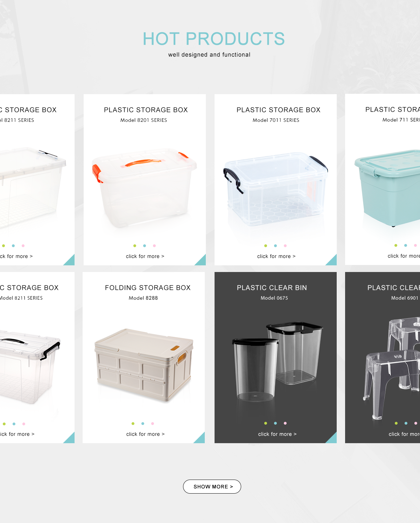Select pink color dot on Model 7011 card

285,246
